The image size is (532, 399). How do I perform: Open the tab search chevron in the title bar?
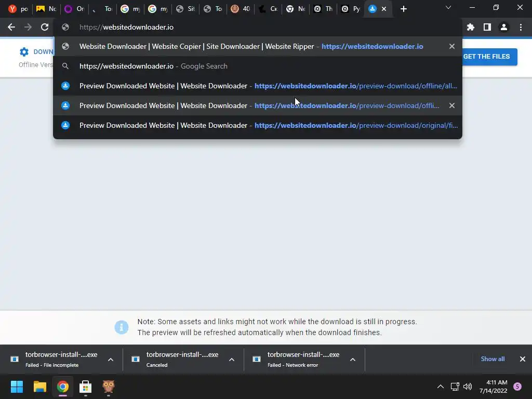[x=448, y=7]
